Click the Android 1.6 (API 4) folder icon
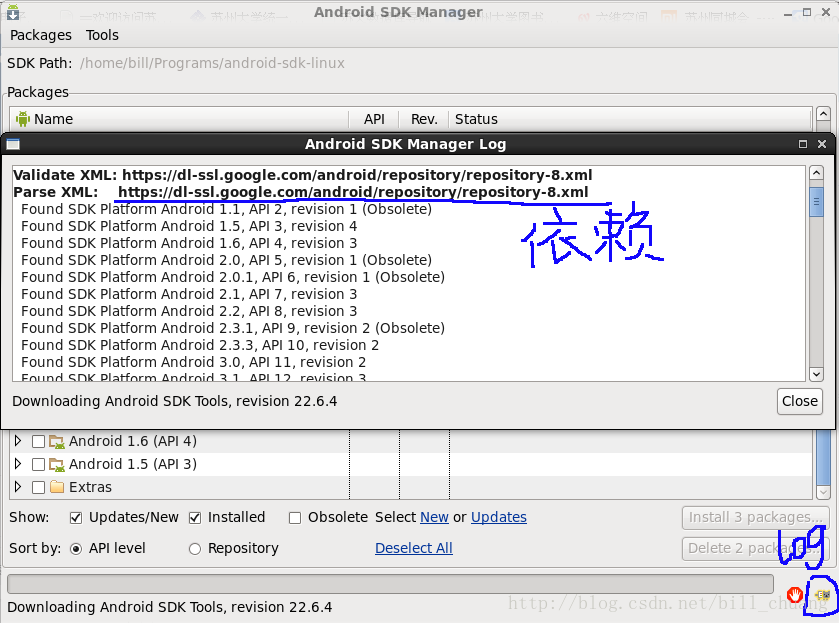 point(57,442)
